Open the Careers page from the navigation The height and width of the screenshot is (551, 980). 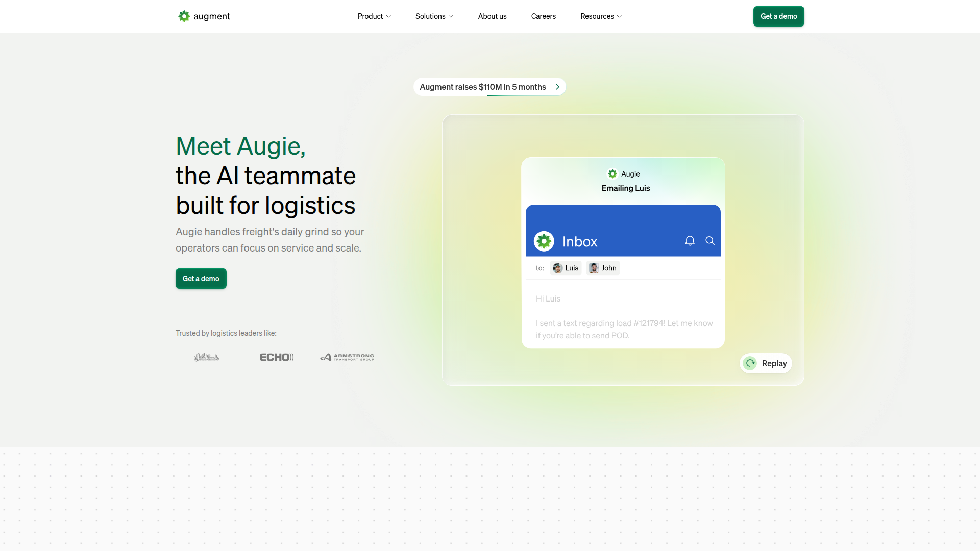[x=544, y=16]
